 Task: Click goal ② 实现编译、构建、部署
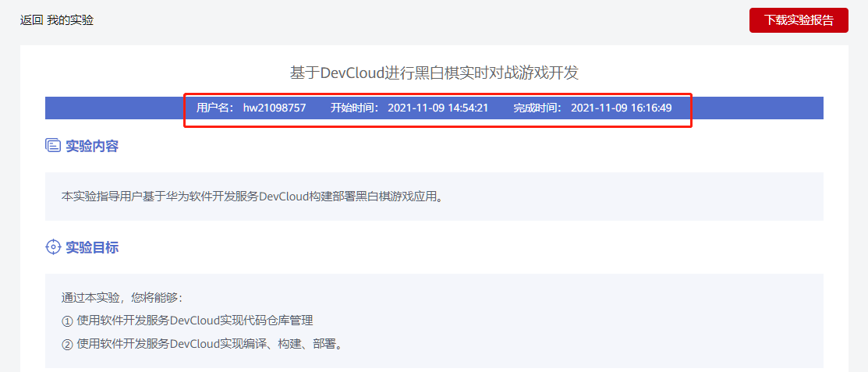[203, 345]
